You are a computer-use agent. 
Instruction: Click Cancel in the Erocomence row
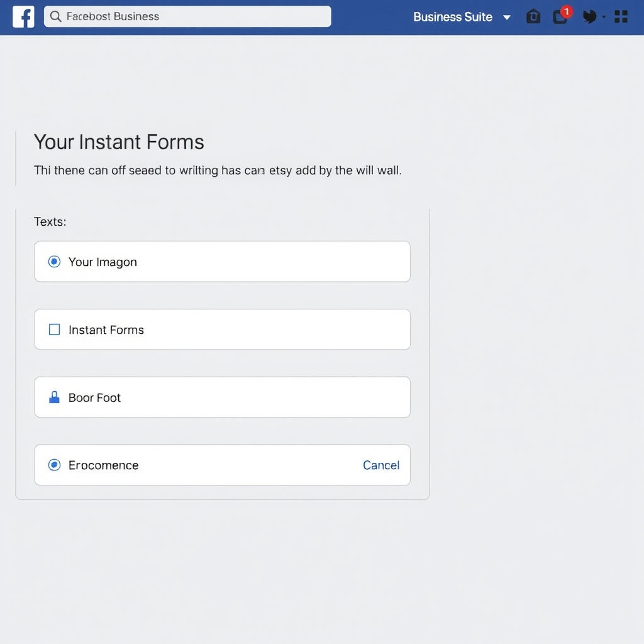(381, 465)
